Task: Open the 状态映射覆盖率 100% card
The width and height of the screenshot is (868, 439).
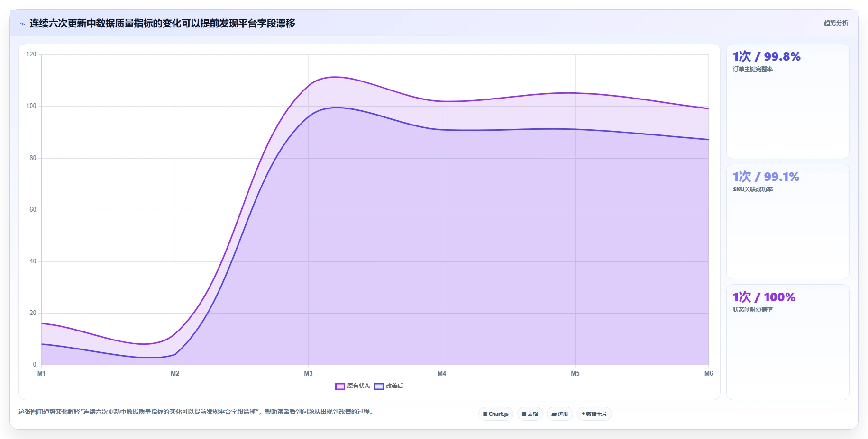Action: click(787, 342)
